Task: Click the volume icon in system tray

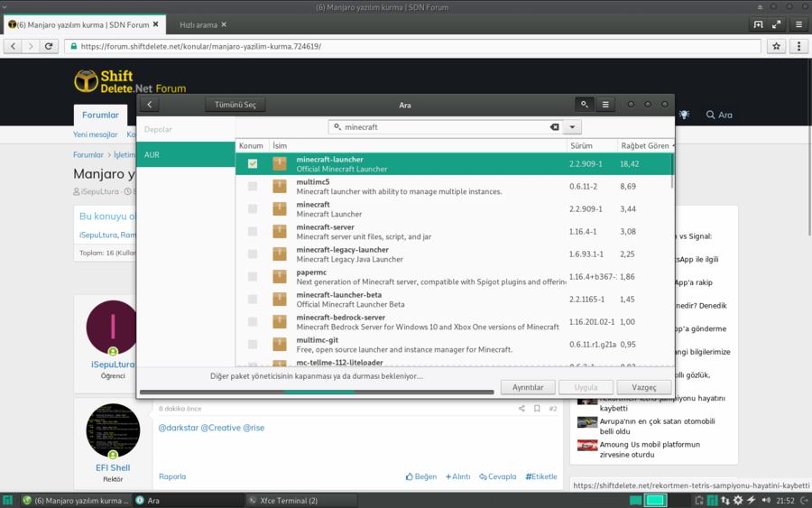Action: click(x=765, y=500)
